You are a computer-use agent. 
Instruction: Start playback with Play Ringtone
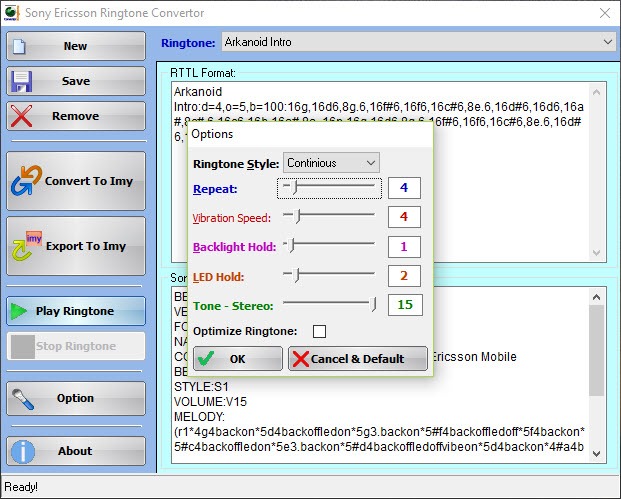(76, 311)
